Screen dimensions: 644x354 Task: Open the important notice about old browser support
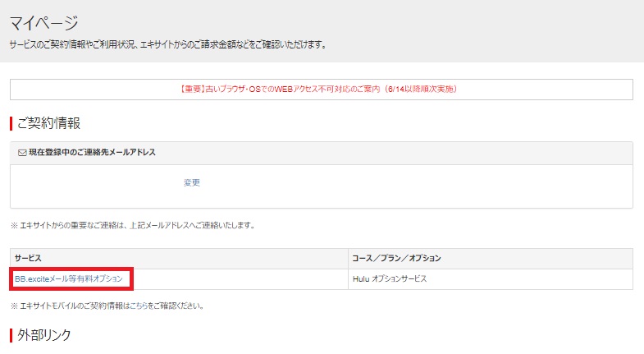coord(321,89)
